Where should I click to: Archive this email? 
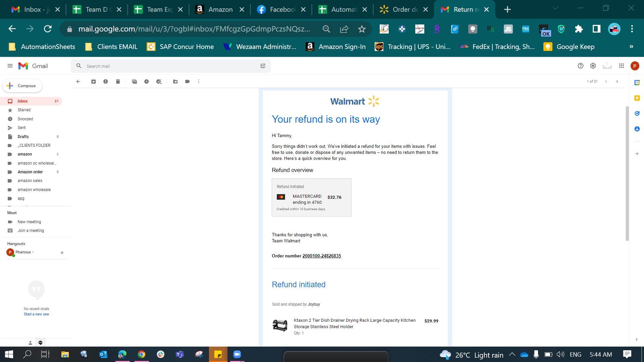pyautogui.click(x=94, y=81)
